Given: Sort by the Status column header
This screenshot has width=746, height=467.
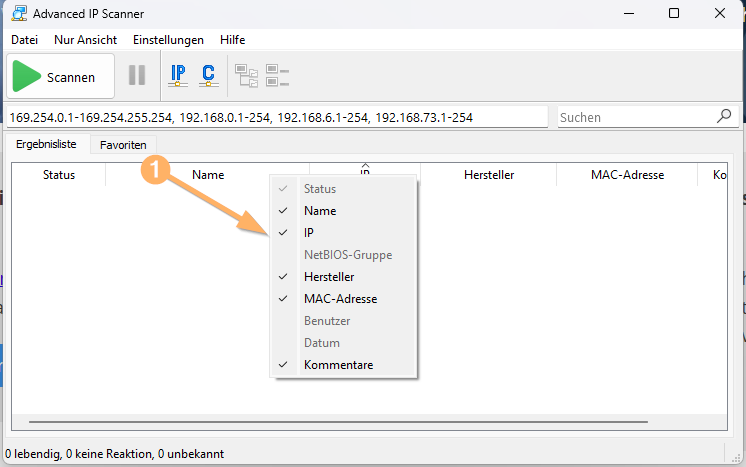Looking at the screenshot, I should (59, 175).
